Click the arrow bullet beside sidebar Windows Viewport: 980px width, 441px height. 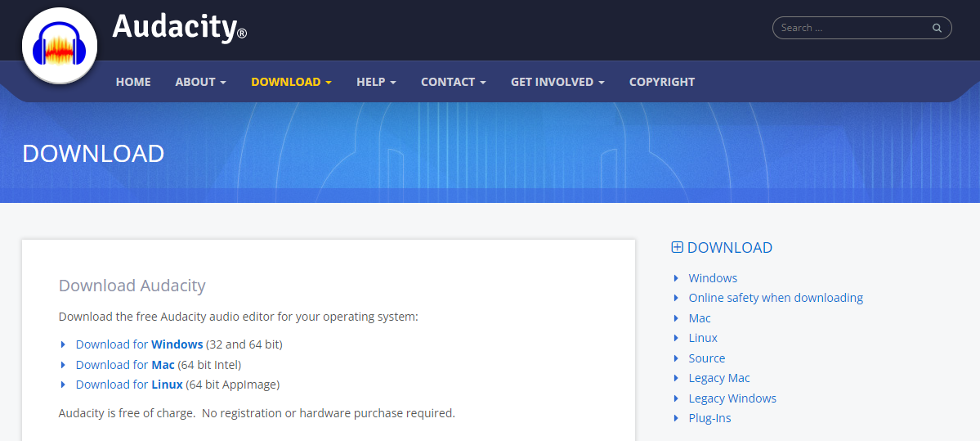click(x=676, y=277)
